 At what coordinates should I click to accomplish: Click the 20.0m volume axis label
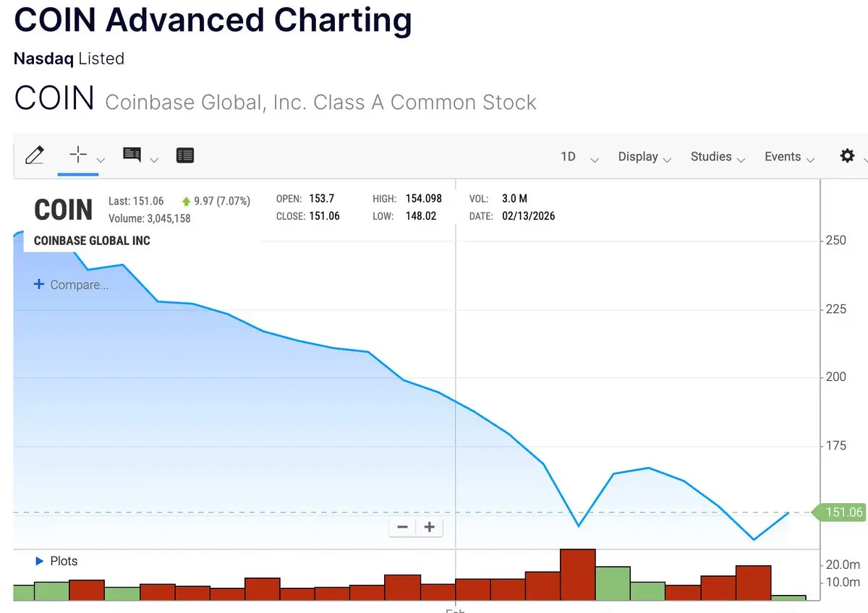pyautogui.click(x=843, y=565)
